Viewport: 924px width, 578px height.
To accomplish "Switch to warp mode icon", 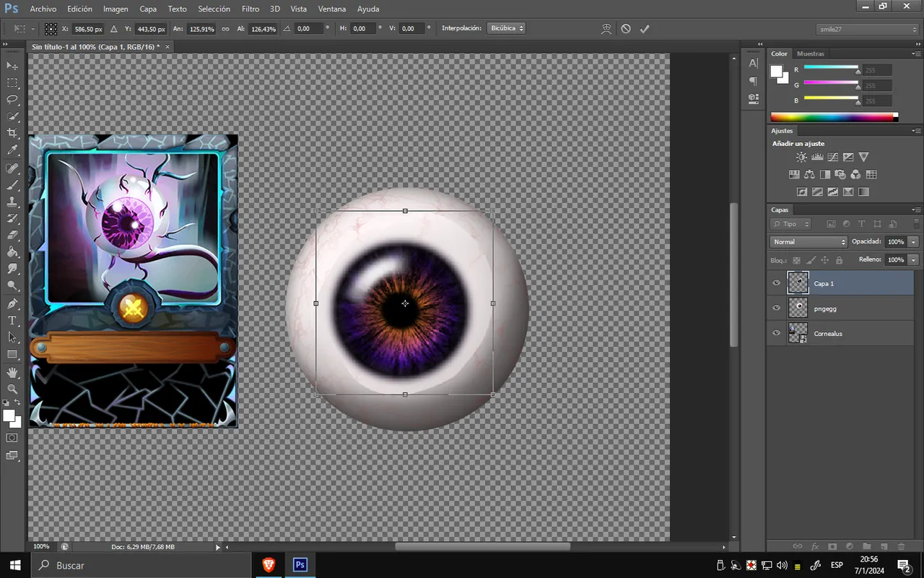I will (x=606, y=29).
